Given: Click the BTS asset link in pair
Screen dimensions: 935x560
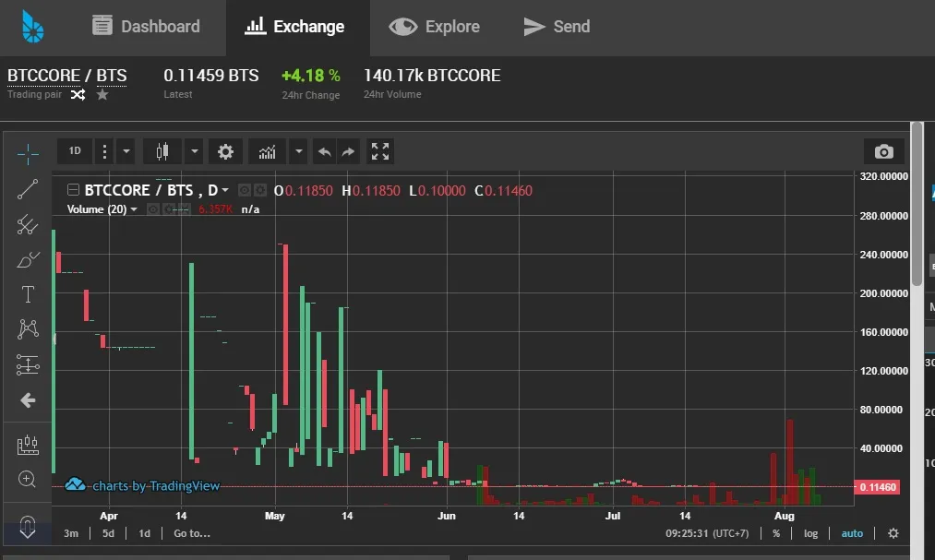Looking at the screenshot, I should click(112, 76).
